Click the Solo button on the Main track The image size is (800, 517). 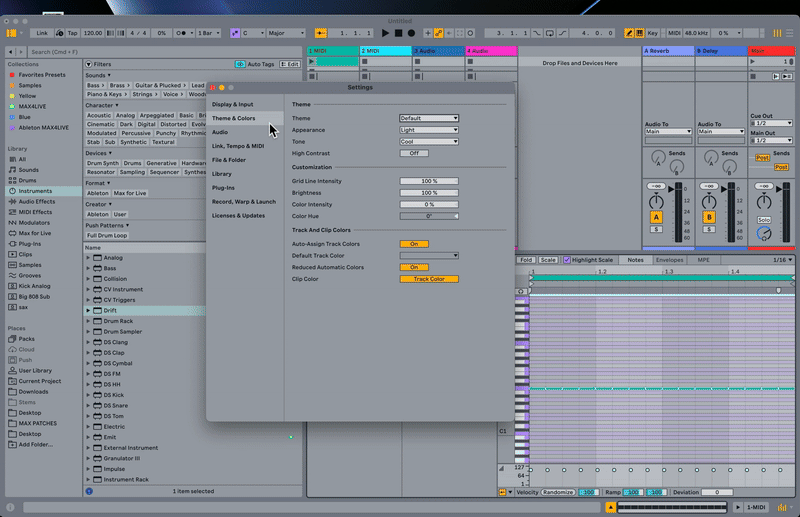(x=764, y=219)
